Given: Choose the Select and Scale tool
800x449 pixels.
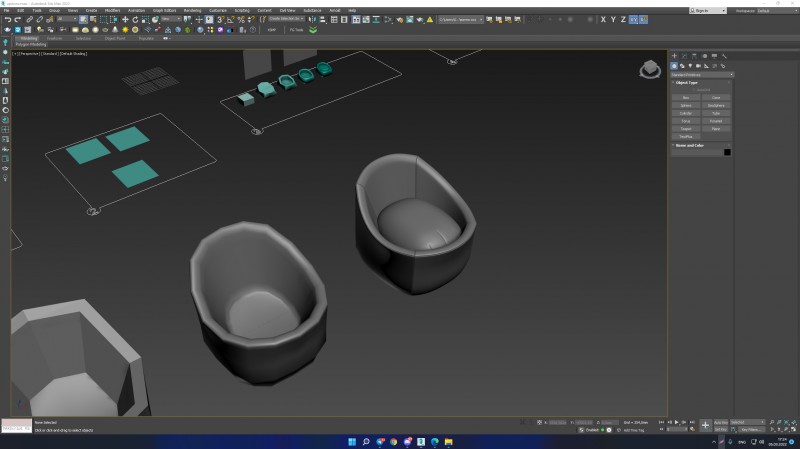Looking at the screenshot, I should coord(145,20).
